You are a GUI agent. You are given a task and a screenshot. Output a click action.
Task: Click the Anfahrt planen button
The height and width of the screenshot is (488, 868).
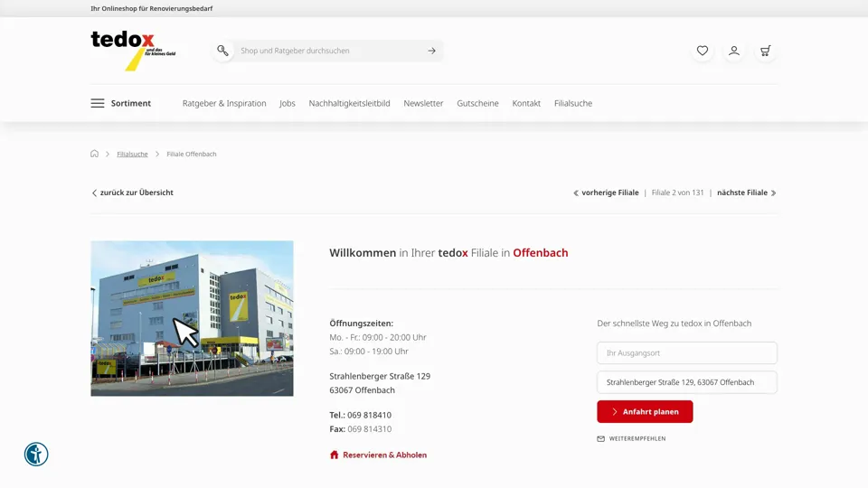(x=645, y=412)
